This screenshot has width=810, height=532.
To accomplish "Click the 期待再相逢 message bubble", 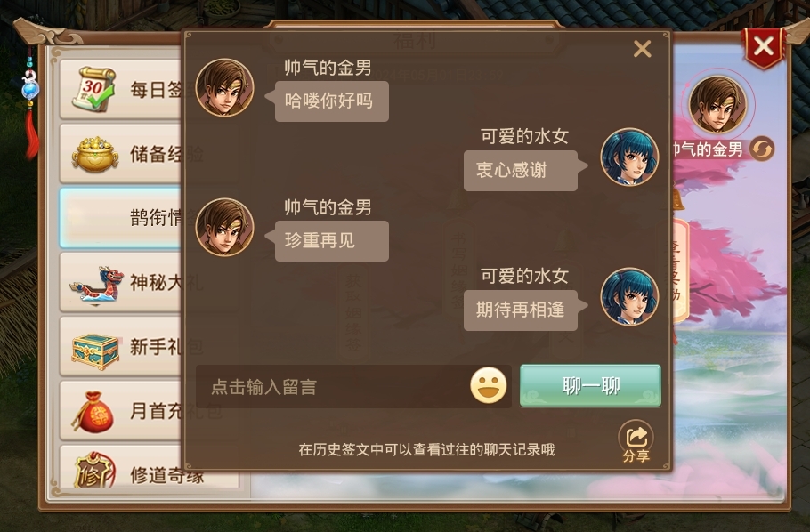I will (521, 310).
